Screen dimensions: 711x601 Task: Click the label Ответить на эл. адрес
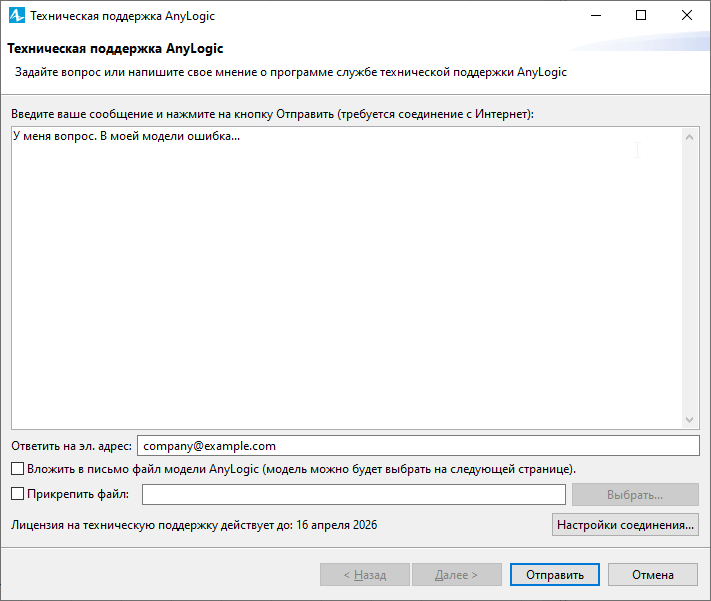click(72, 446)
